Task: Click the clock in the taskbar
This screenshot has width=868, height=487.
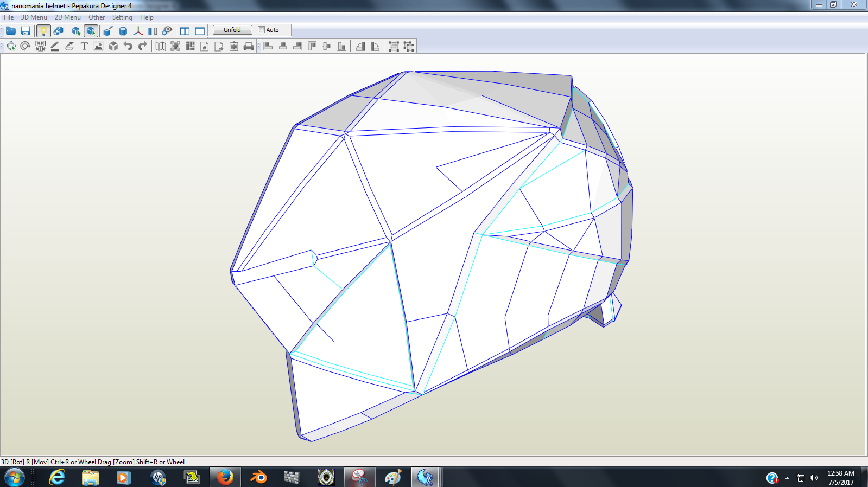Action: pos(840,477)
